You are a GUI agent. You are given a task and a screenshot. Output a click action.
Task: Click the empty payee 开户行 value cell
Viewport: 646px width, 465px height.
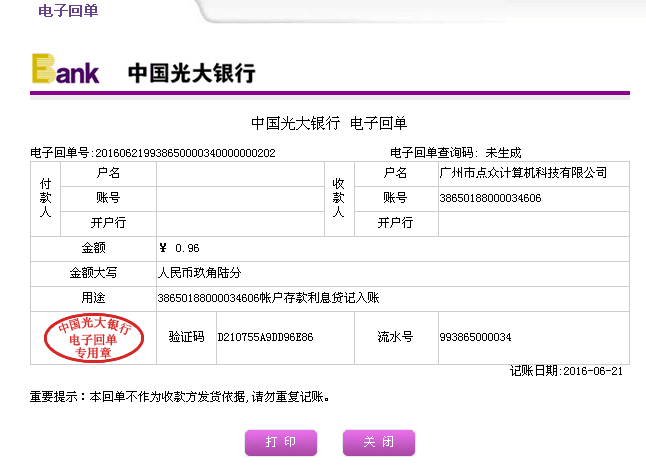534,224
